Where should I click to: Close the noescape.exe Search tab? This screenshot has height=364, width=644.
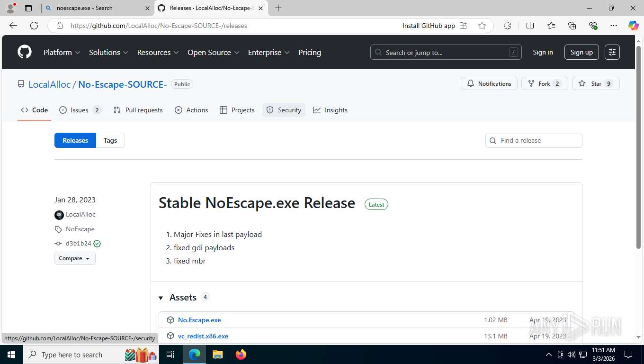[147, 8]
